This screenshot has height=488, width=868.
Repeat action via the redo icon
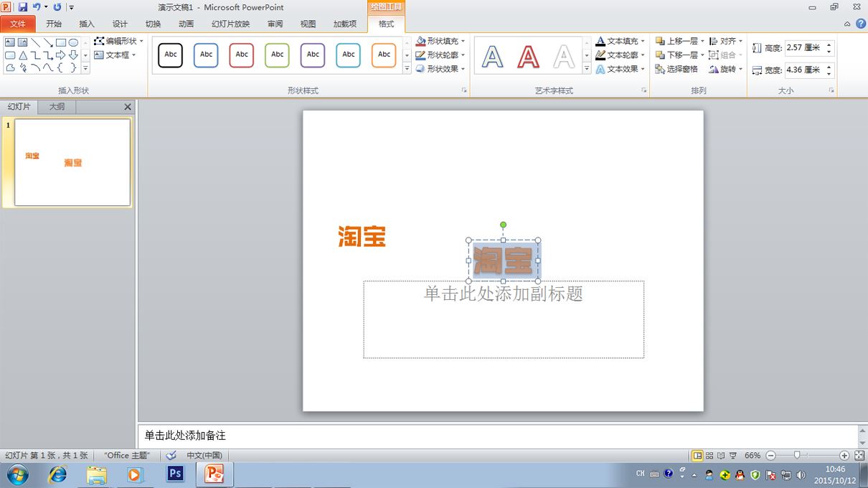[x=57, y=7]
